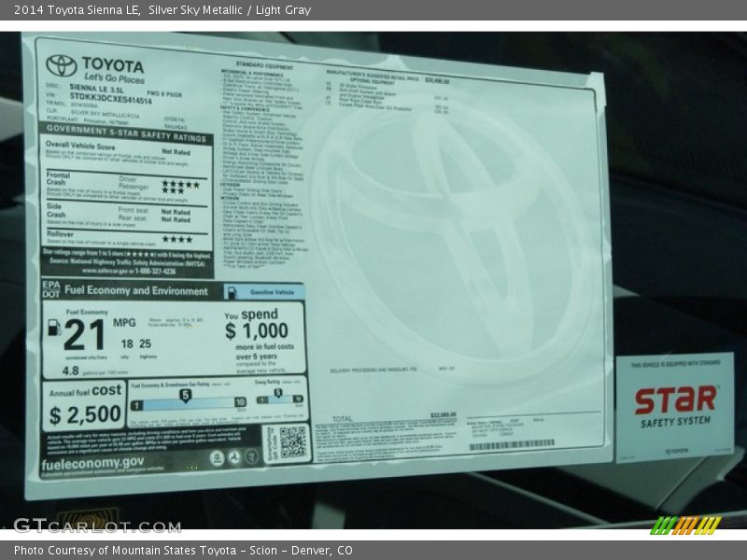Click the fuel pump icon on the Gasoline Vehicle label
The height and width of the screenshot is (560, 747).
point(233,292)
